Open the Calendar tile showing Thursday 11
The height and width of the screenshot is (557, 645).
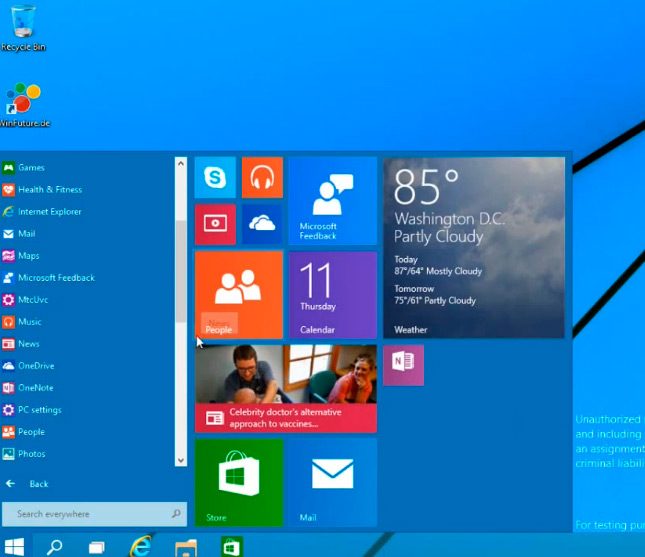333,295
